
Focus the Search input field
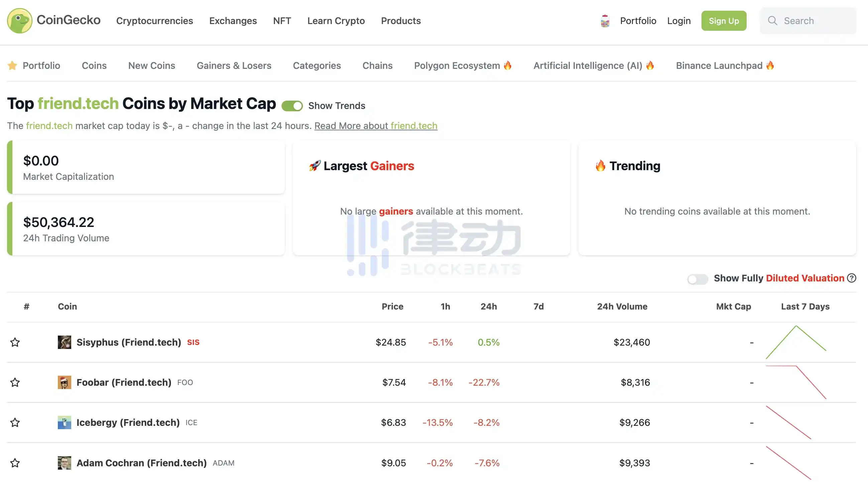pos(808,21)
